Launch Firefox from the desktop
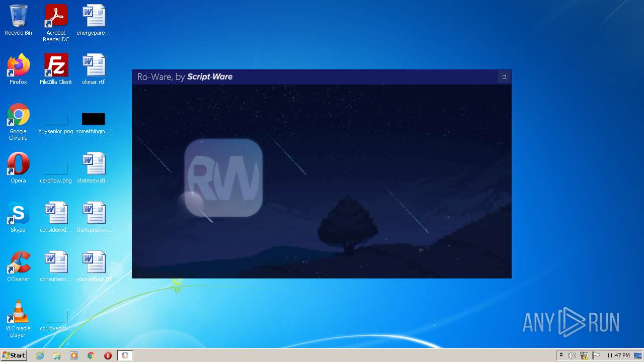Screen dimensions: 644x362 18,69
